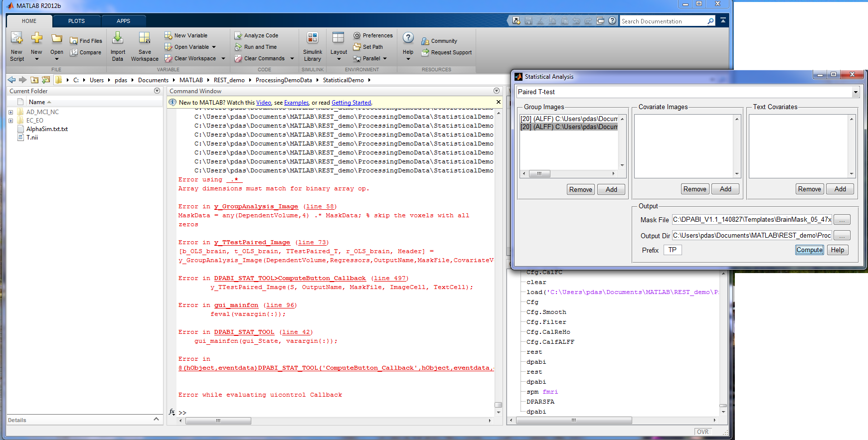Switch to the APPS tab
Viewport: 868px width, 440px height.
123,21
